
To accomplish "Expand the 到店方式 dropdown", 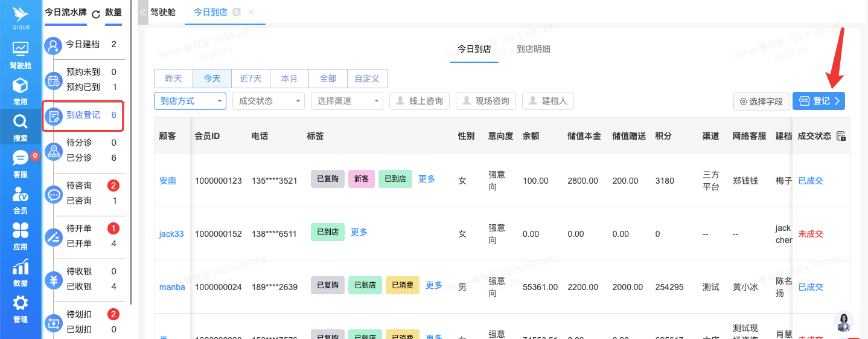I will pyautogui.click(x=190, y=101).
